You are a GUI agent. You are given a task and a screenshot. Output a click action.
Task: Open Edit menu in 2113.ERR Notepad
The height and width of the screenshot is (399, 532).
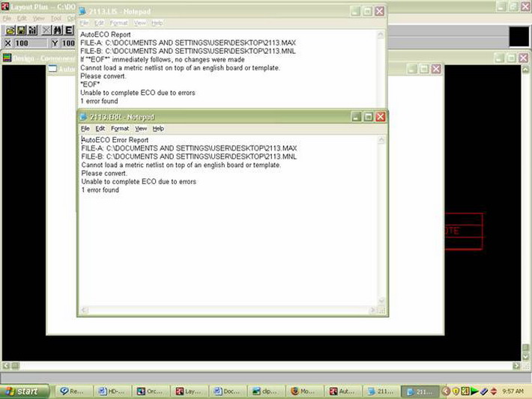(100, 129)
